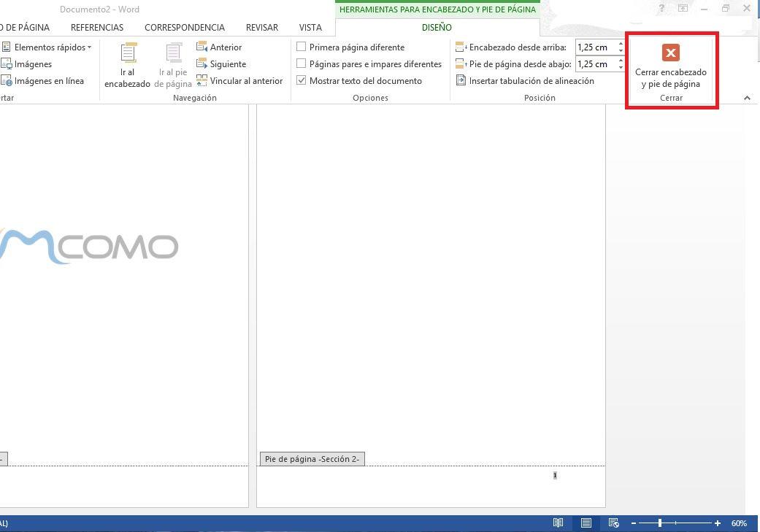Click the Siguiente navigation icon

coord(202,63)
